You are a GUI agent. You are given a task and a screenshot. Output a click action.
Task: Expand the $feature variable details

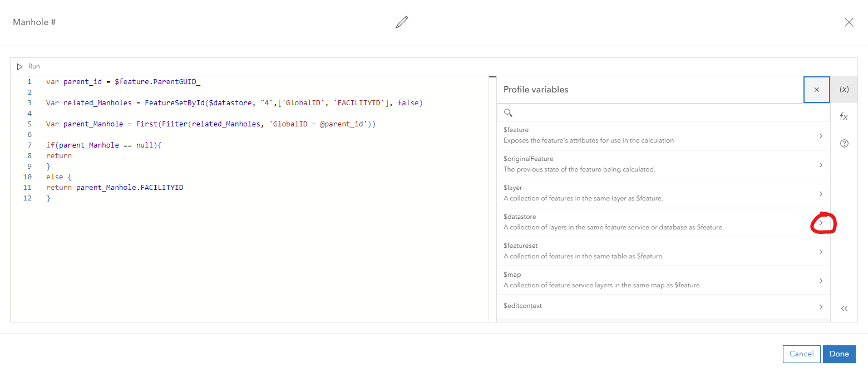pos(821,135)
